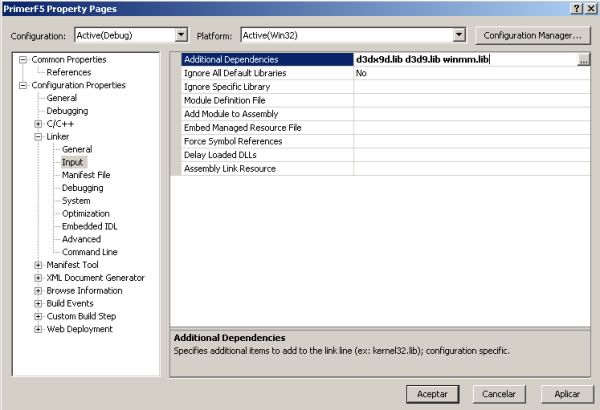The height and width of the screenshot is (410, 600).
Task: Click the Linker tree label
Action: [58, 137]
